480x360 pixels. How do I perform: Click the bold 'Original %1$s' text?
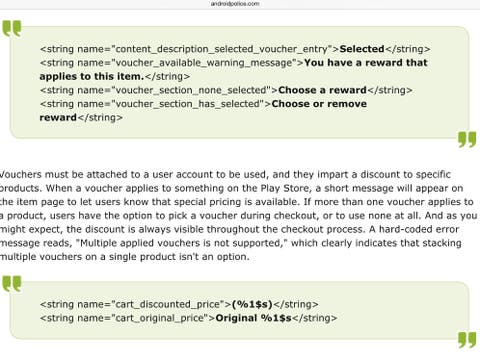coord(254,318)
